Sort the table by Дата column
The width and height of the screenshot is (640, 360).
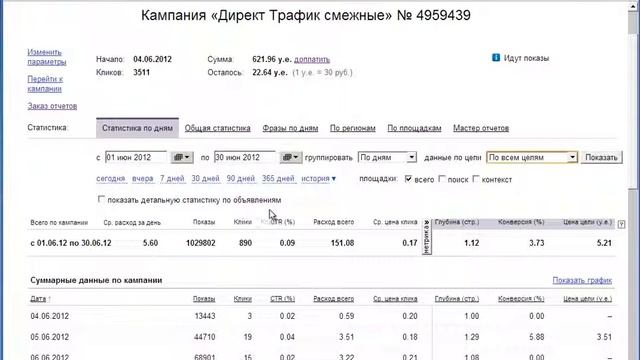[x=38, y=299]
